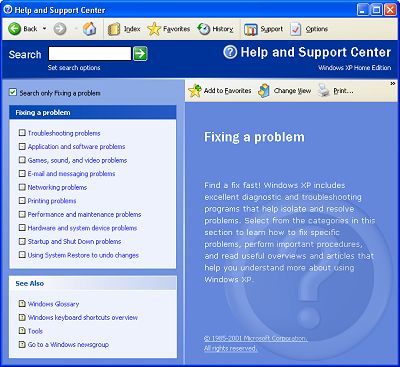
Task: Click the Favorites star icon in toolbar
Action: click(154, 29)
